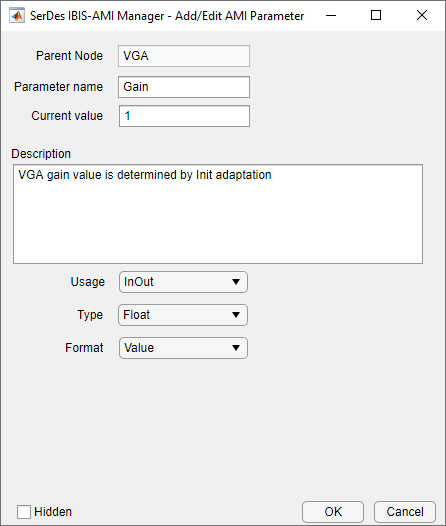Close the Add/Edit AMI Parameter window
Viewport: 446px width, 526px height.
click(422, 15)
